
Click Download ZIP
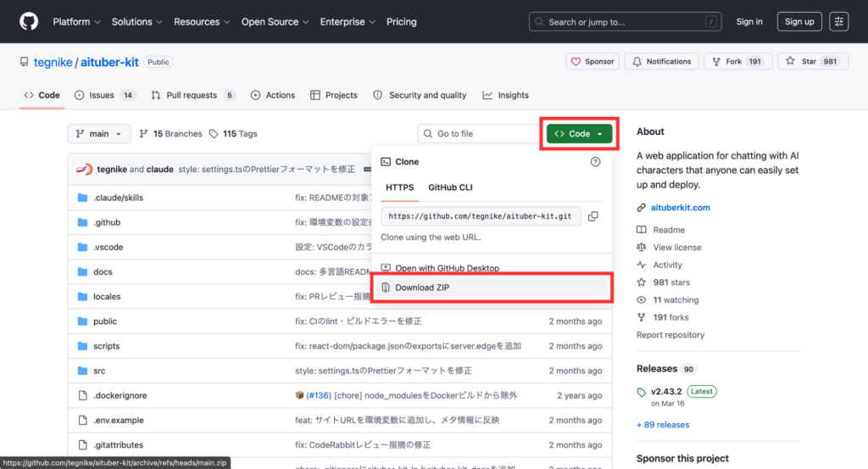(492, 288)
